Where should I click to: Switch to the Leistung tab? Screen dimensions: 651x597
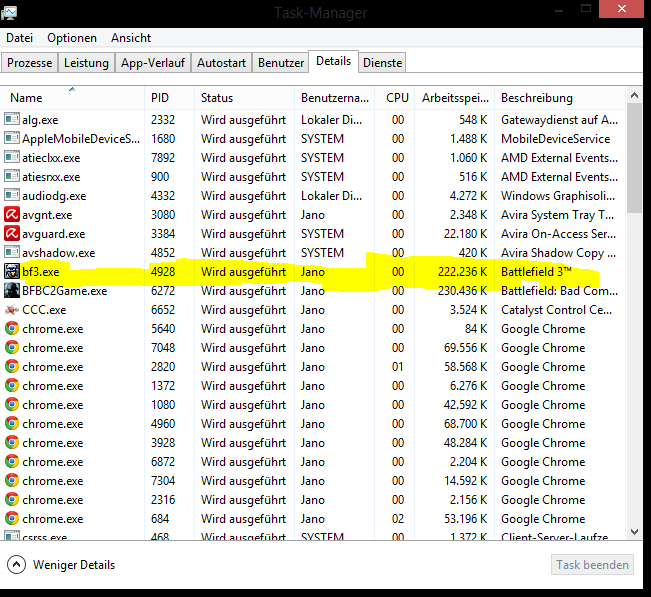click(86, 63)
